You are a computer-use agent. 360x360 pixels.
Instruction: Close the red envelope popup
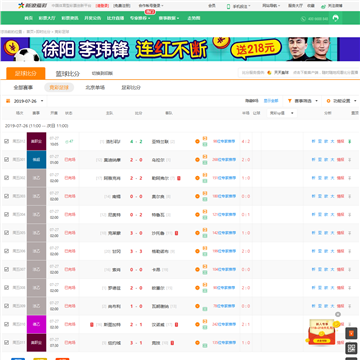coord(338,314)
